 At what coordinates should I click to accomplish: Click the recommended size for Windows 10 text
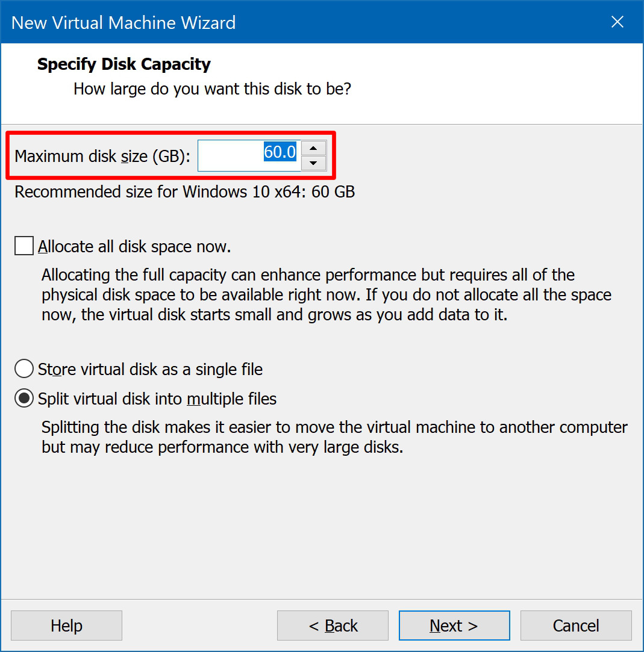point(185,191)
